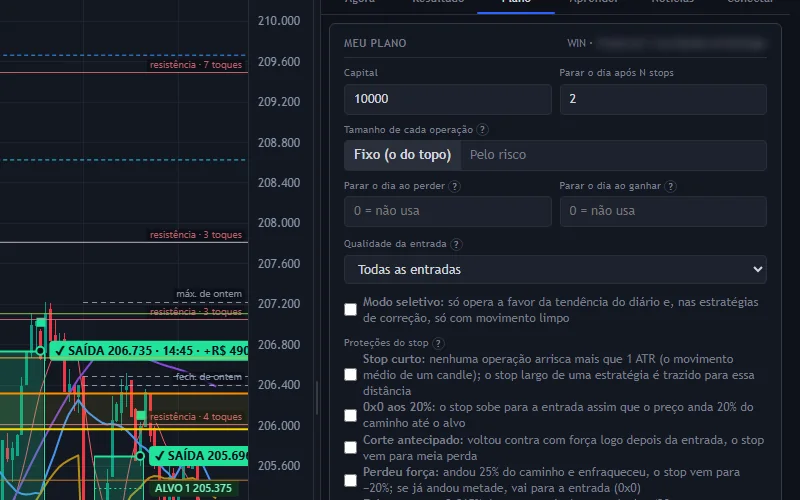
Task: Focus the Parar o dia ao ganhar input
Action: coord(663,211)
